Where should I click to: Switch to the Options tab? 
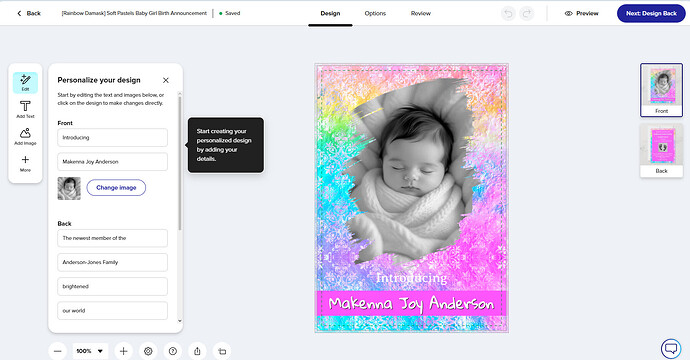[x=375, y=14]
